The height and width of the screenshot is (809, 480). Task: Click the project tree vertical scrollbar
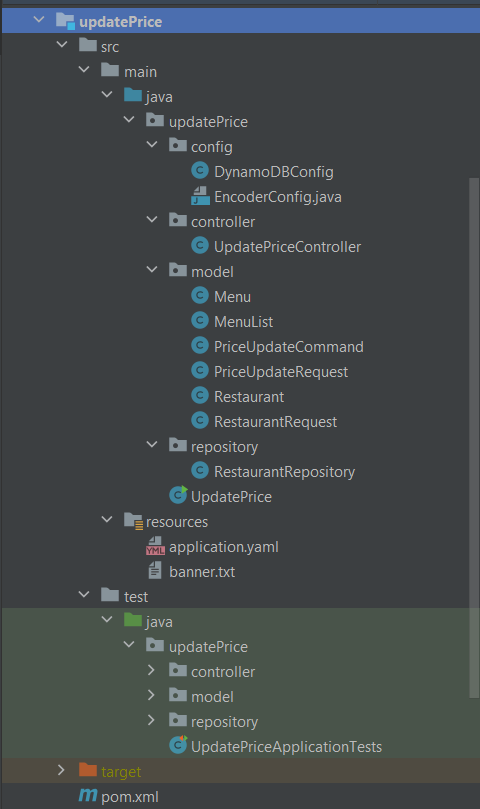(x=474, y=438)
